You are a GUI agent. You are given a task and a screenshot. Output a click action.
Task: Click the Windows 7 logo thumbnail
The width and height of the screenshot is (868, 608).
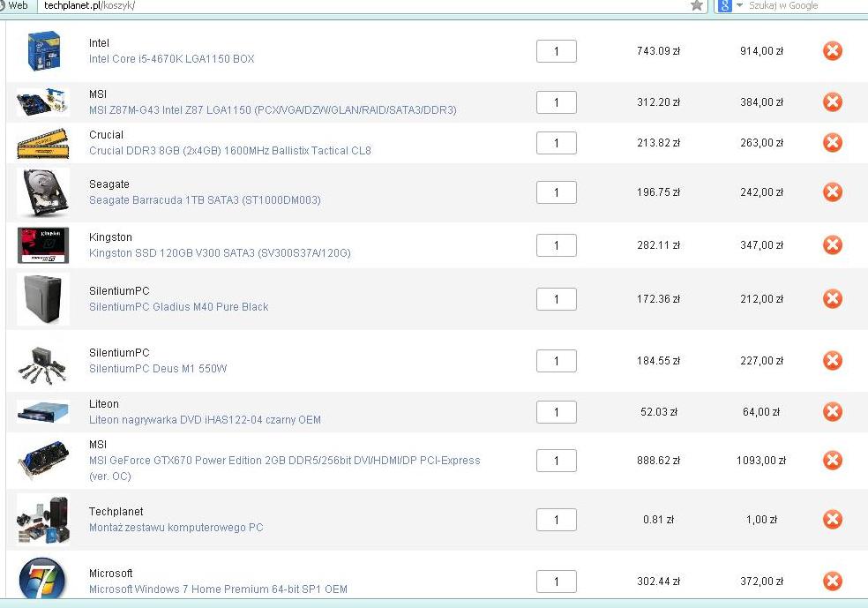(x=42, y=578)
